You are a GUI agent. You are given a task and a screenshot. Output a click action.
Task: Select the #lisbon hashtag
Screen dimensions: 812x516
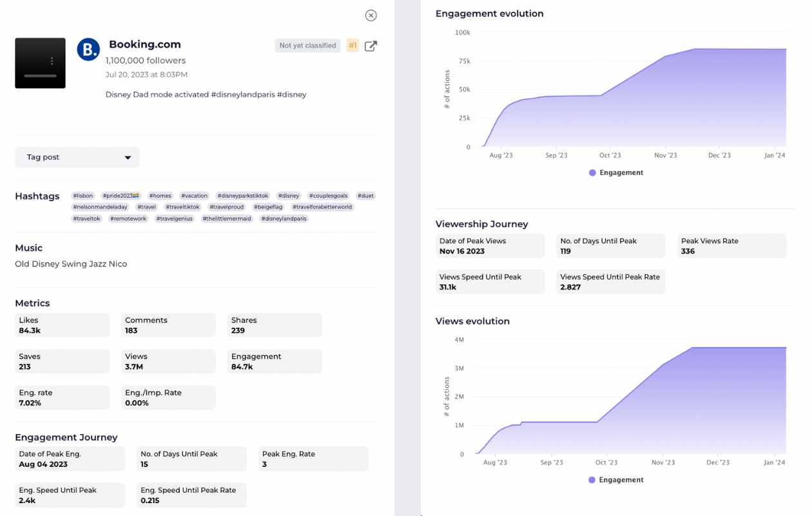83,195
